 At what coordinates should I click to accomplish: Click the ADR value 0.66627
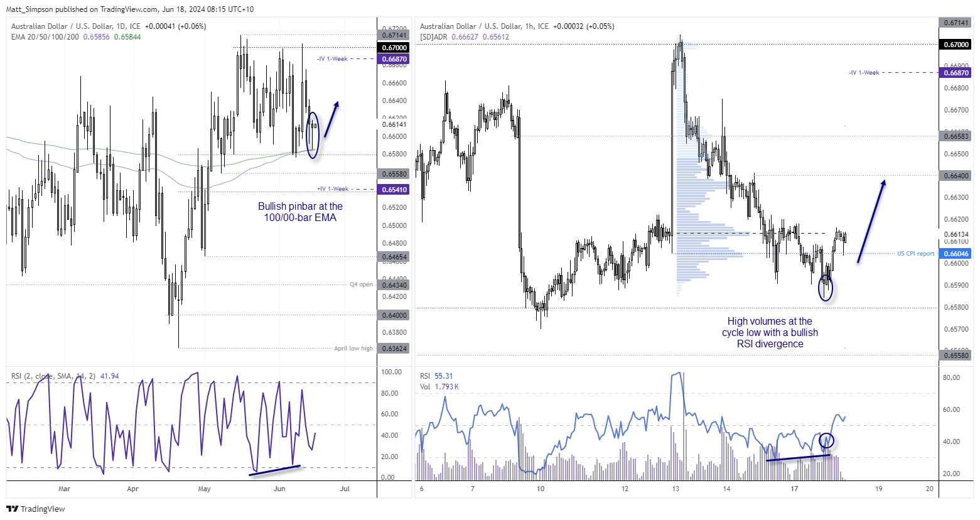pos(465,37)
